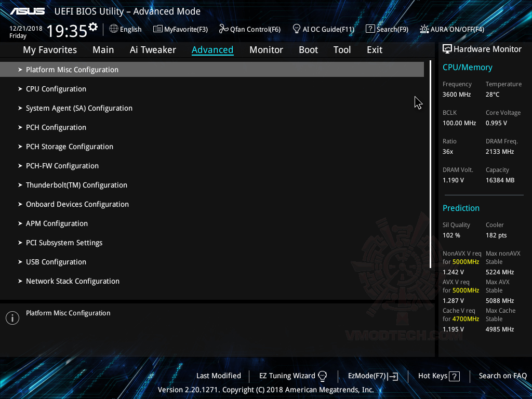Change language via English label

point(130,30)
